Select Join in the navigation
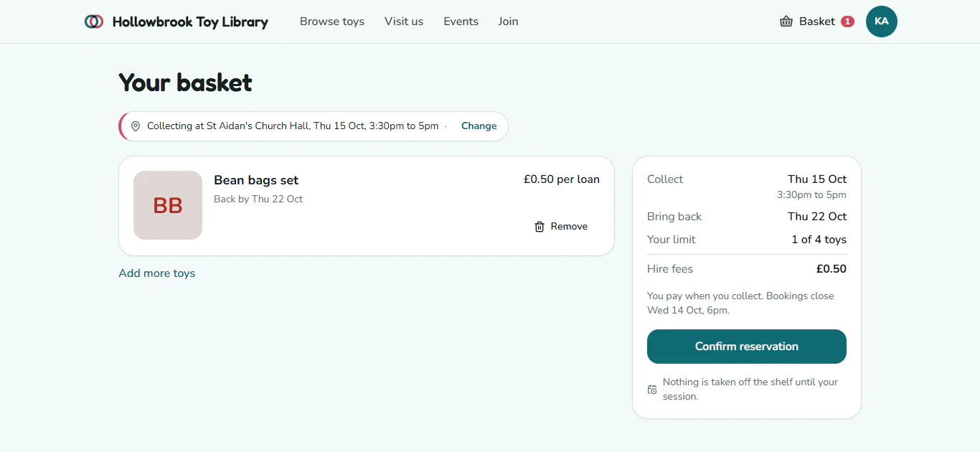The image size is (980, 452). pyautogui.click(x=508, y=22)
